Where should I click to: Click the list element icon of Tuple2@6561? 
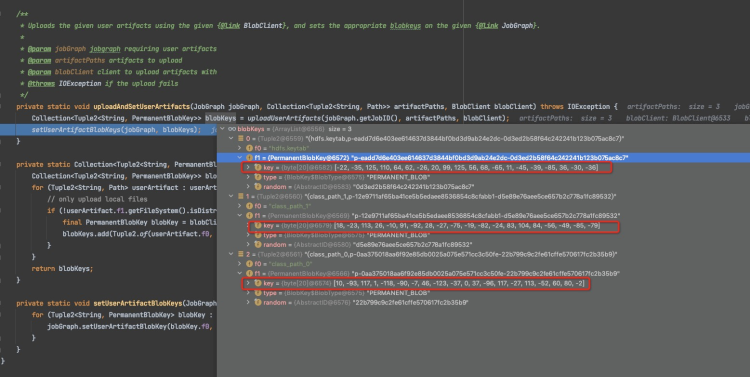[x=241, y=255]
